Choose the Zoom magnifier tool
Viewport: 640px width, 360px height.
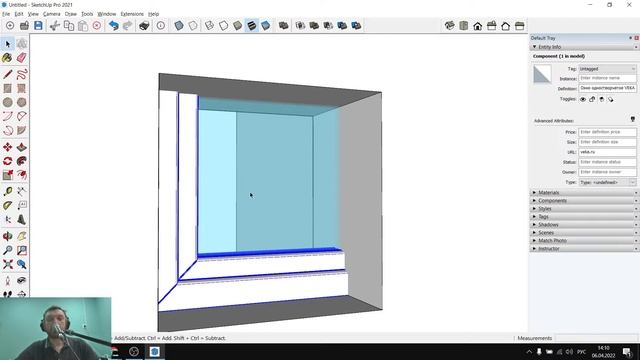7,250
